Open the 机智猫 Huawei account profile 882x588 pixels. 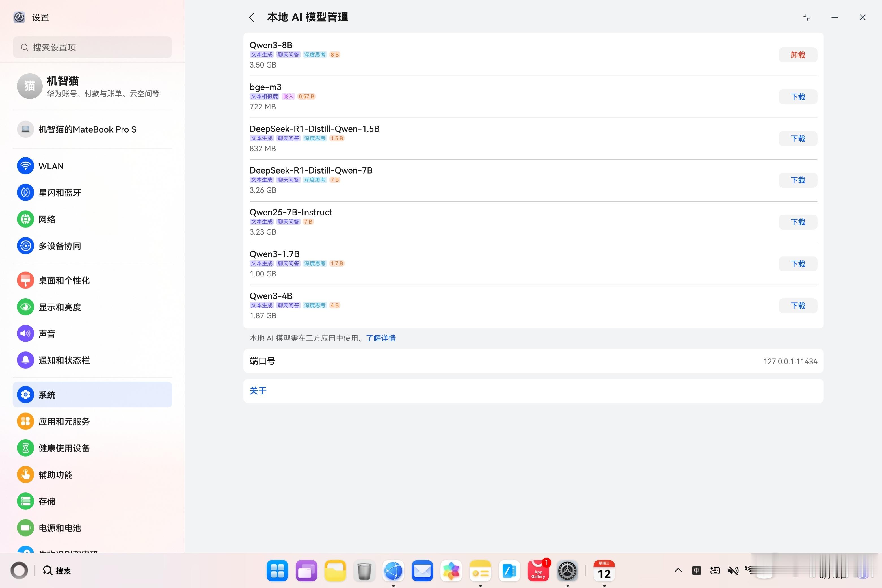(x=92, y=86)
